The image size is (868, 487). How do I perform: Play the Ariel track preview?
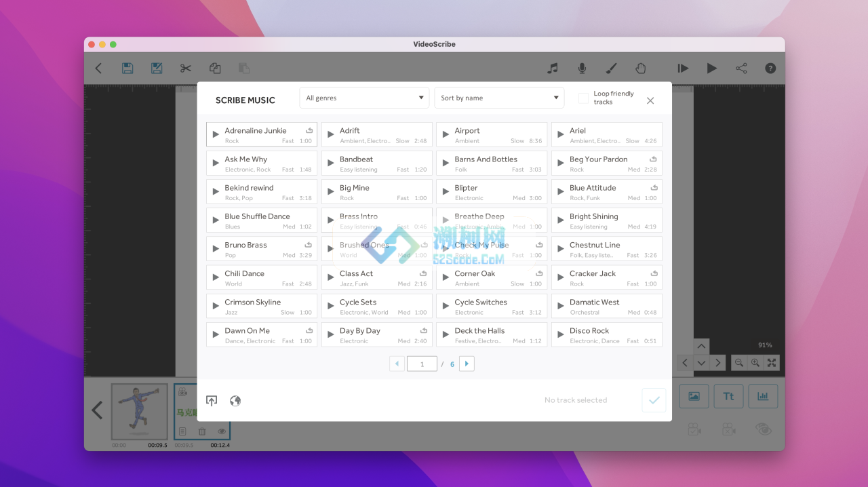coord(560,134)
